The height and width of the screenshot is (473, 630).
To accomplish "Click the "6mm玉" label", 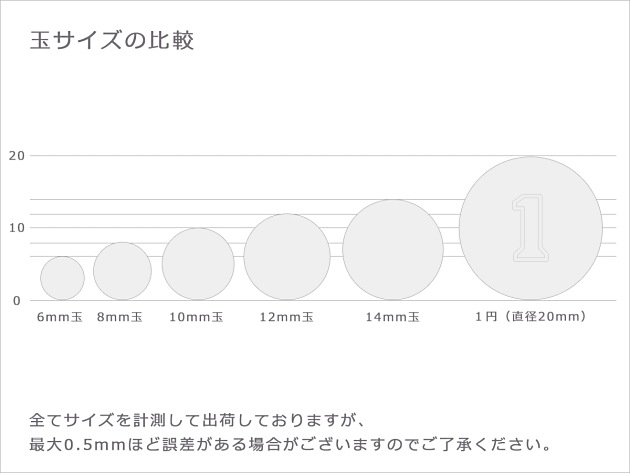I will point(59,318).
